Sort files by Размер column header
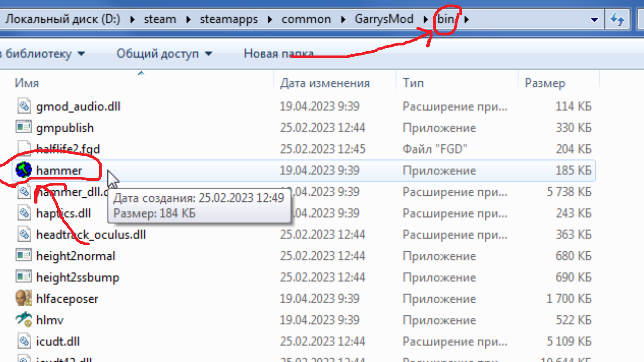Image resolution: width=644 pixels, height=362 pixels. 545,83
